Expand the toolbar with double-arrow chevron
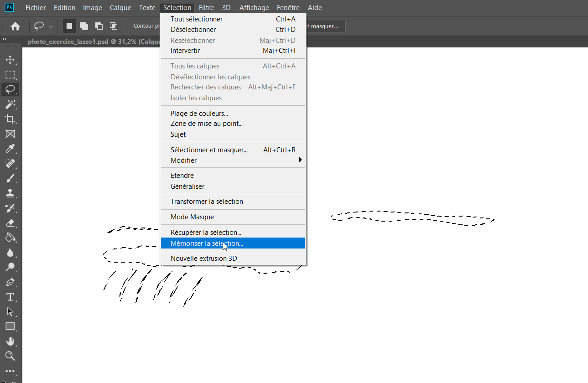Viewport: 588px width, 383px height. pyautogui.click(x=5, y=40)
